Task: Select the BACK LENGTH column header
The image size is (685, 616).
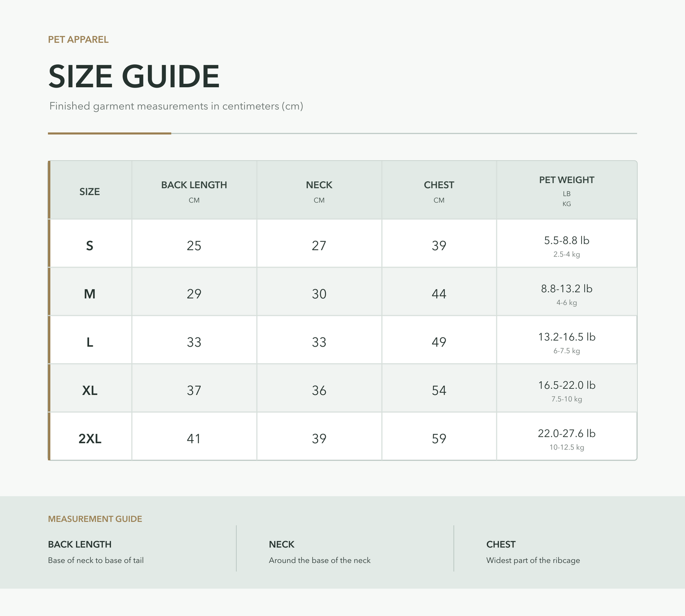Action: 194,190
